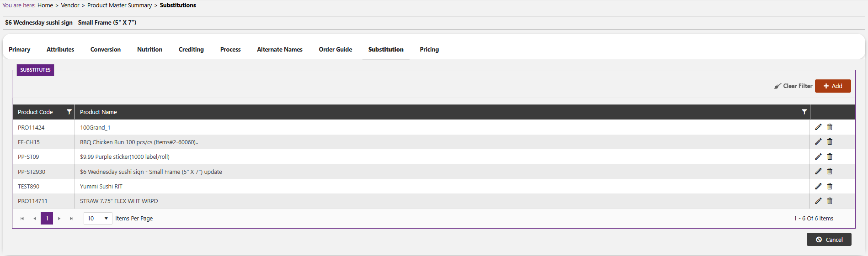Cancel and leave the substitutions page
The image size is (868, 256).
[829, 240]
